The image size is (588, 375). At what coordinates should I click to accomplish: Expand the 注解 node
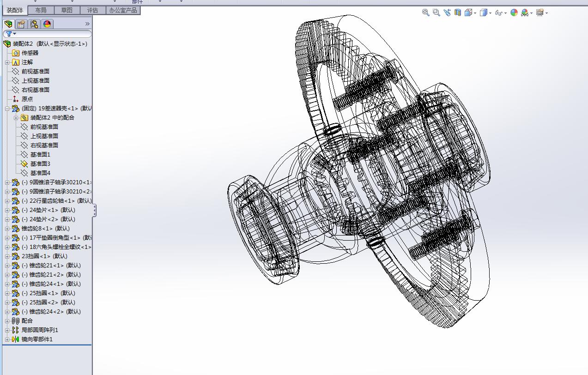coord(7,62)
